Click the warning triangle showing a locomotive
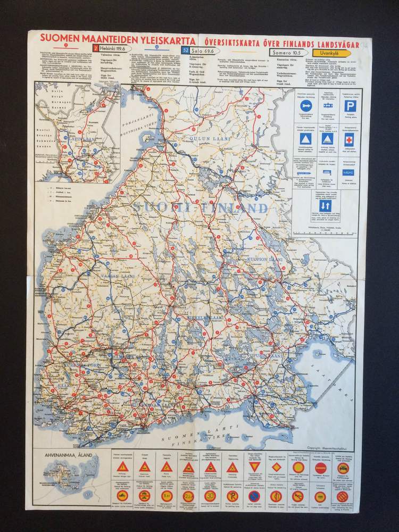 [x=210, y=467]
